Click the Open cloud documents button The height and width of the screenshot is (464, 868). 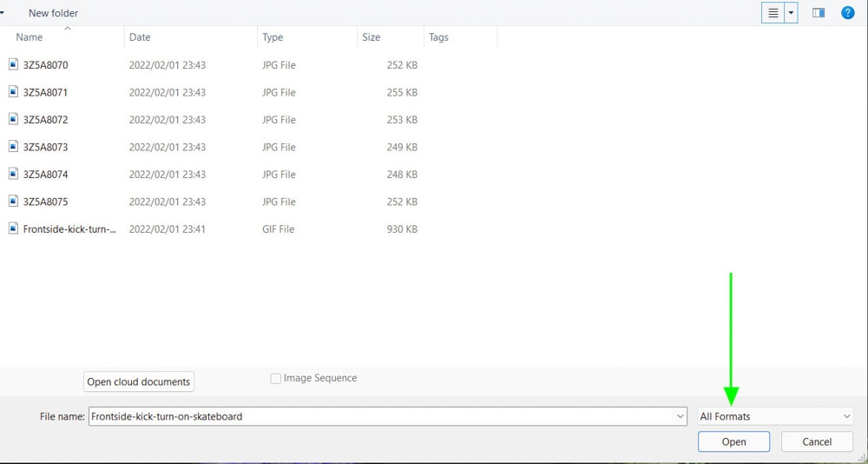[x=138, y=381]
